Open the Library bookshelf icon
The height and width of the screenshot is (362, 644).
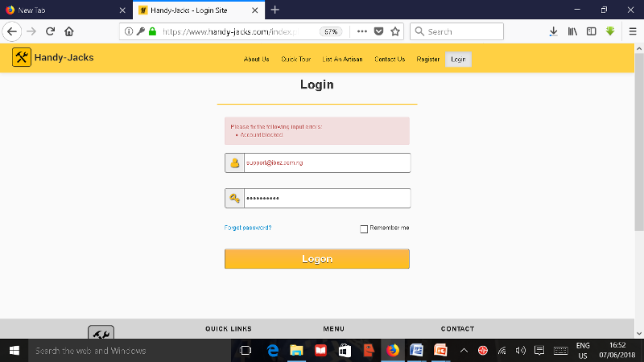point(573,31)
